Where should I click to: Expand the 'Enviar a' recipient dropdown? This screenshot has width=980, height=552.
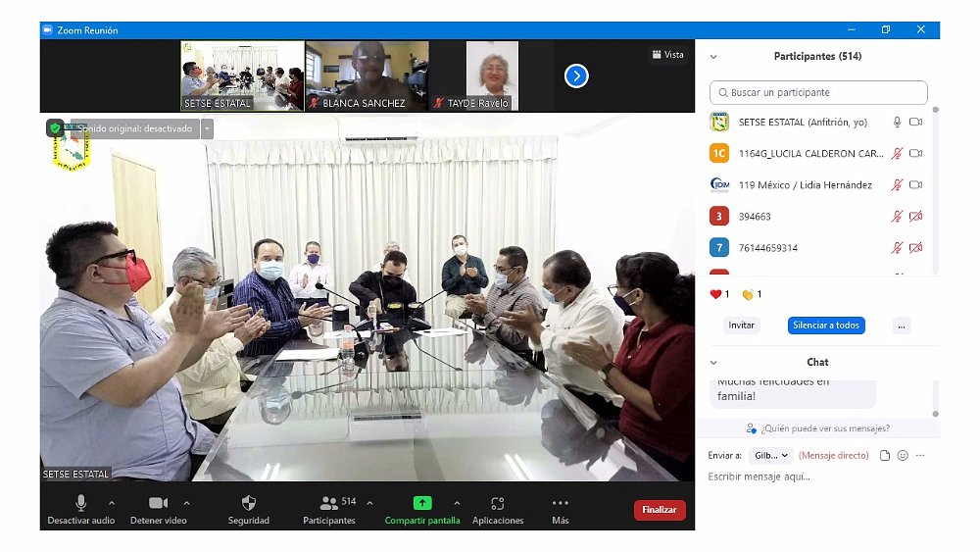click(772, 456)
